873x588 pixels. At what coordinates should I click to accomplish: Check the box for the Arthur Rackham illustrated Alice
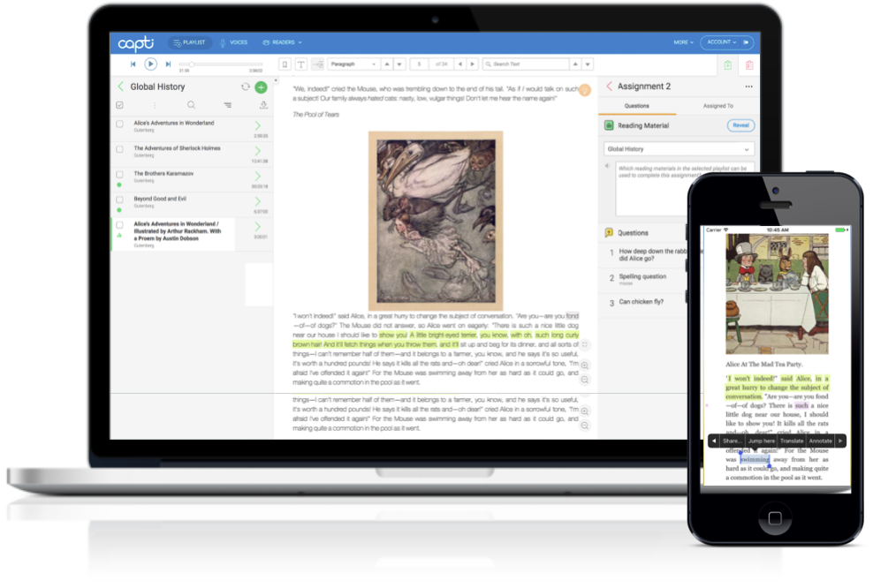pyautogui.click(x=119, y=225)
